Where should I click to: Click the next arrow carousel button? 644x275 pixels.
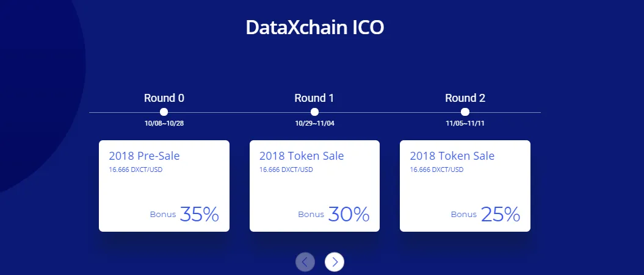pyautogui.click(x=335, y=262)
